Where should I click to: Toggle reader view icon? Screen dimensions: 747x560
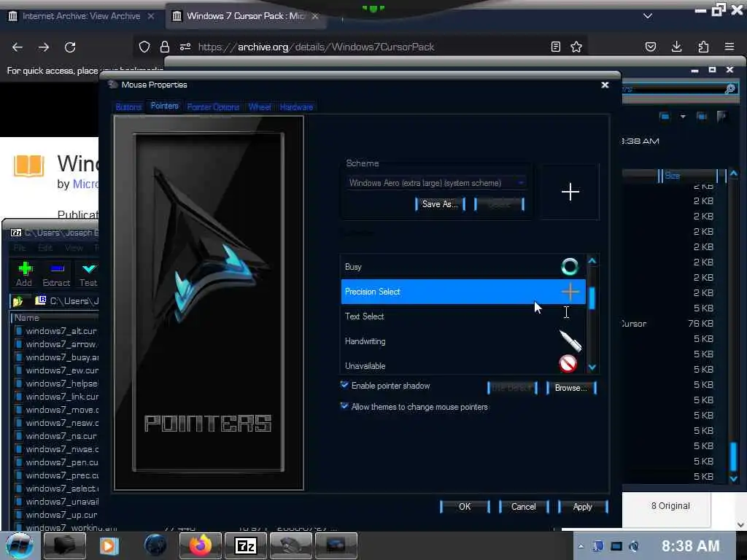(x=555, y=47)
